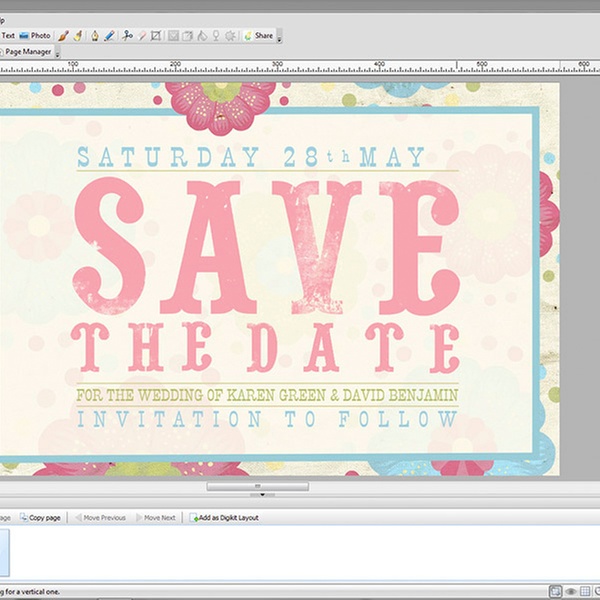Toggle the grid icon in status bar

(586, 591)
